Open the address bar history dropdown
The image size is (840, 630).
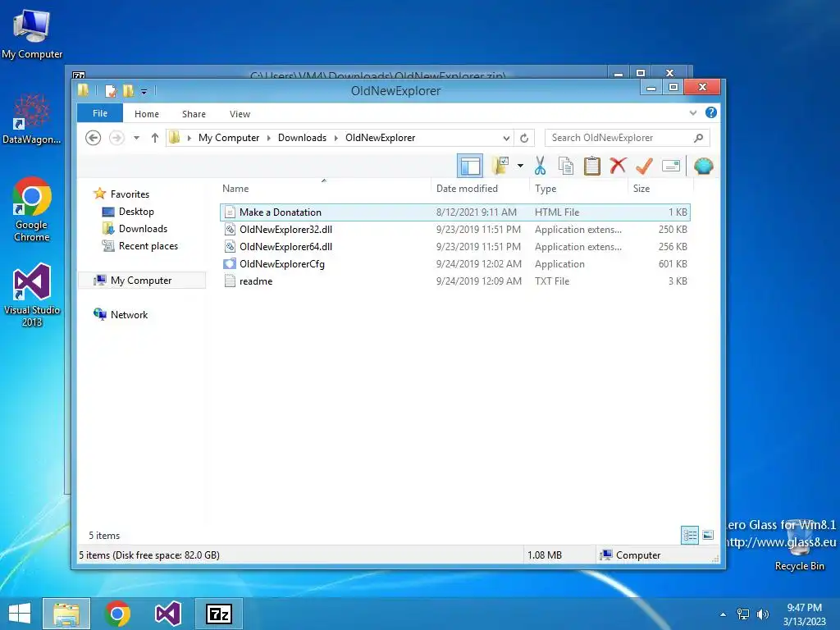coord(506,138)
